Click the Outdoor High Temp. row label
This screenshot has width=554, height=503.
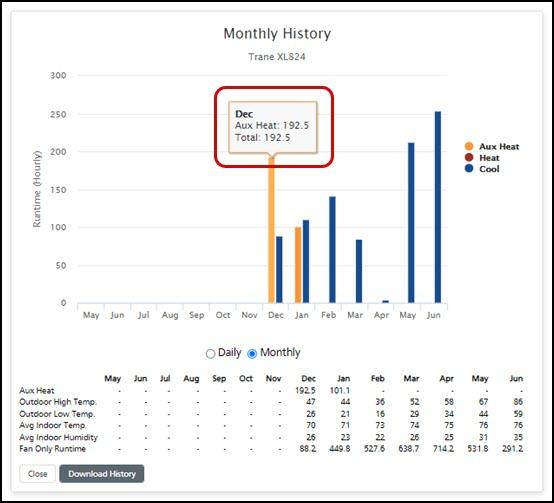pyautogui.click(x=58, y=402)
